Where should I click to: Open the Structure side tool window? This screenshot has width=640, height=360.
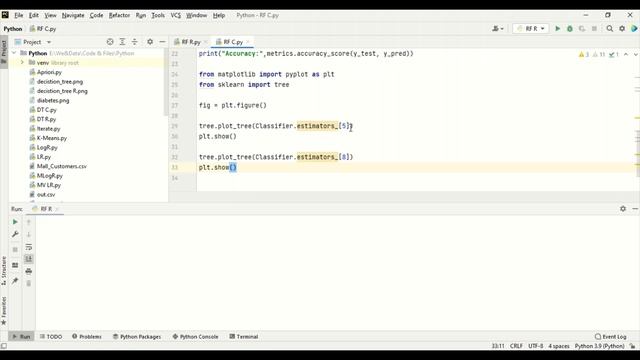[x=4, y=270]
